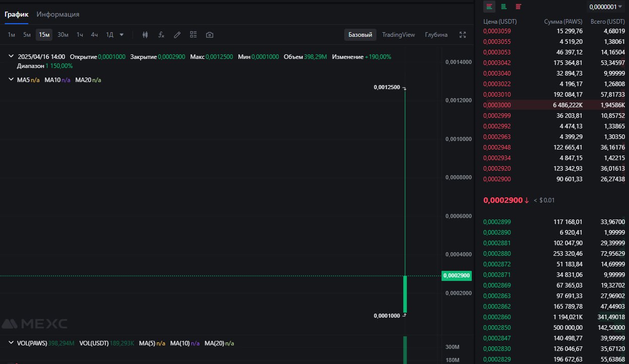
Task: Select ask price 0,0003059
Action: pyautogui.click(x=497, y=31)
